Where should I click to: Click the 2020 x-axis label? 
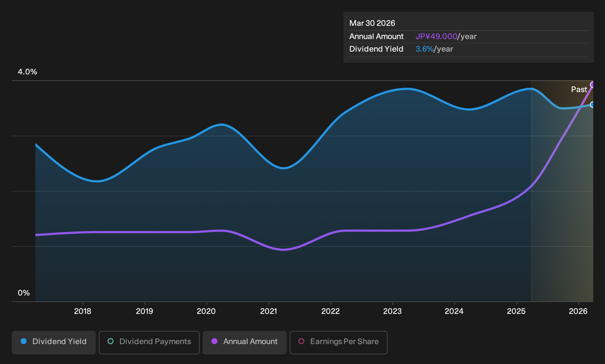206,311
